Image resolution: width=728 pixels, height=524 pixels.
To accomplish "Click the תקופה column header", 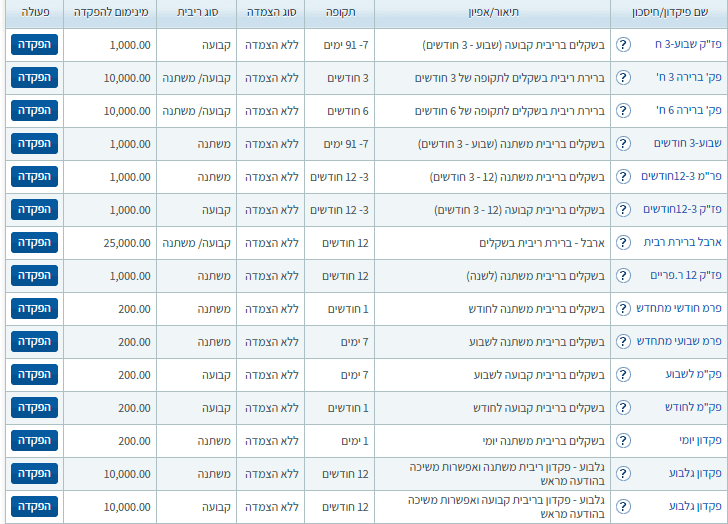I will coord(340,13).
